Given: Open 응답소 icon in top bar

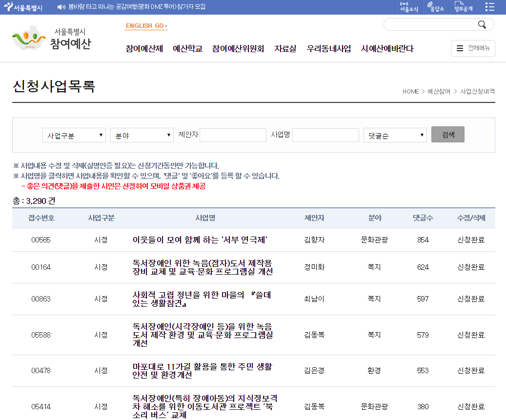Looking at the screenshot, I should coord(435,7).
